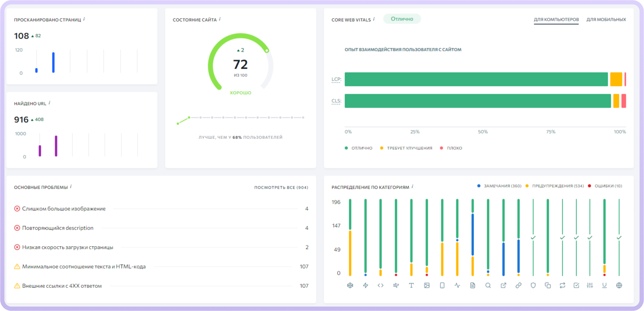Switch to the Для мобильных tab
Viewport: 644px width, 311px height.
(606, 20)
